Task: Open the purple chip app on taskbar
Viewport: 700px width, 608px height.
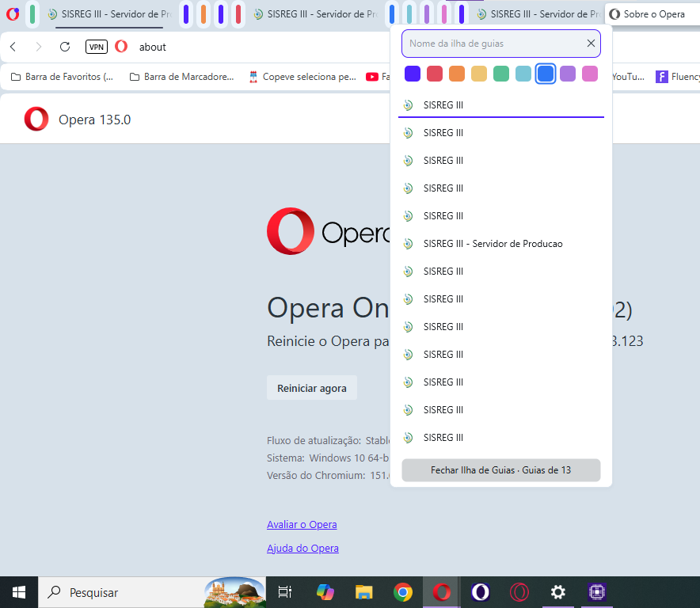Action: click(597, 592)
